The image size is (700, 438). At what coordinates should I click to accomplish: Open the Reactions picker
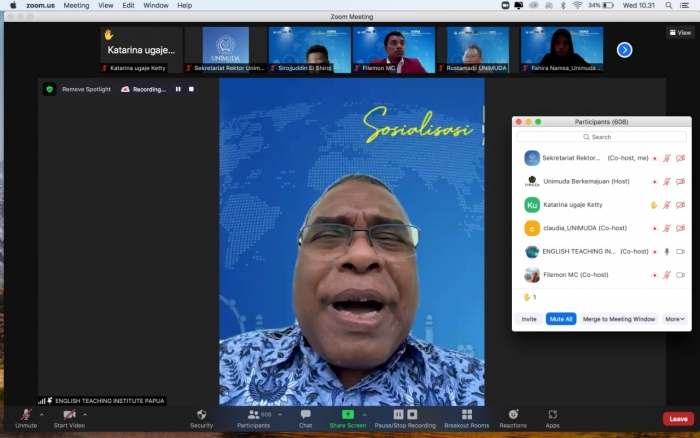point(513,415)
